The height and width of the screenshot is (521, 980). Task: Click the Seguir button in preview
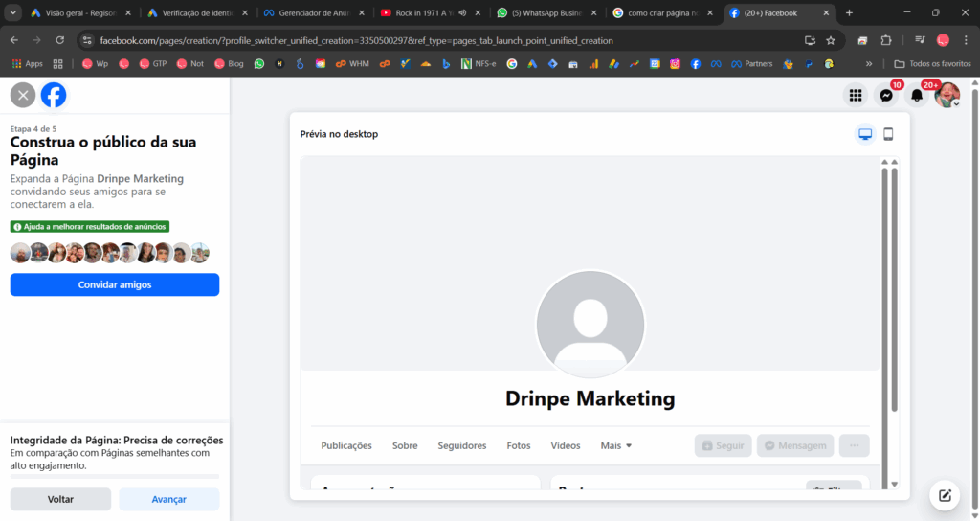724,445
